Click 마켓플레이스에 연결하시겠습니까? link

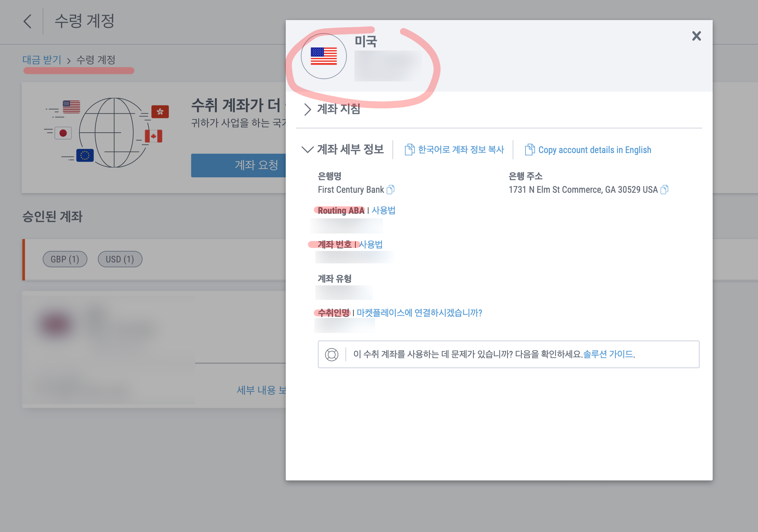click(419, 313)
